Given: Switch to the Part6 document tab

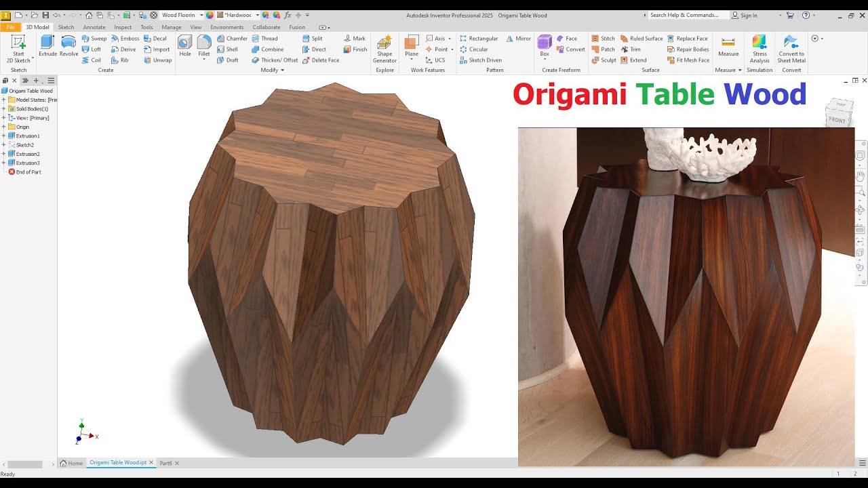Looking at the screenshot, I should pos(165,463).
